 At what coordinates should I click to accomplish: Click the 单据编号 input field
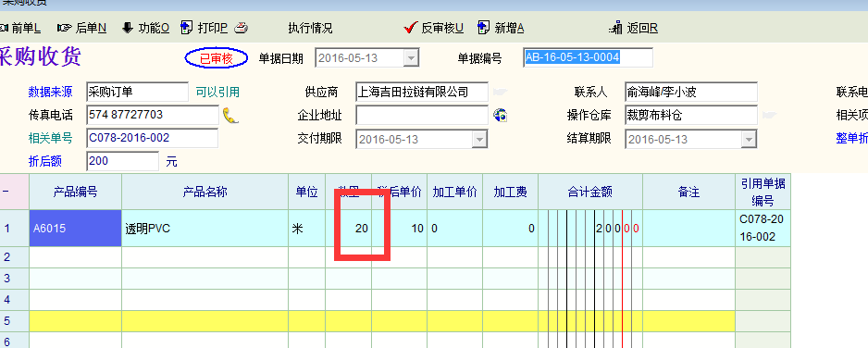(x=588, y=57)
